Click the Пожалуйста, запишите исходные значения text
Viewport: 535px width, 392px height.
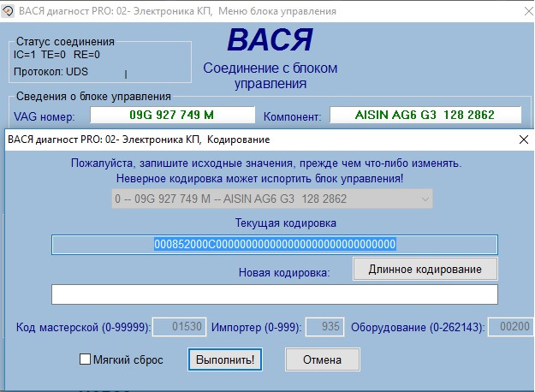266,163
